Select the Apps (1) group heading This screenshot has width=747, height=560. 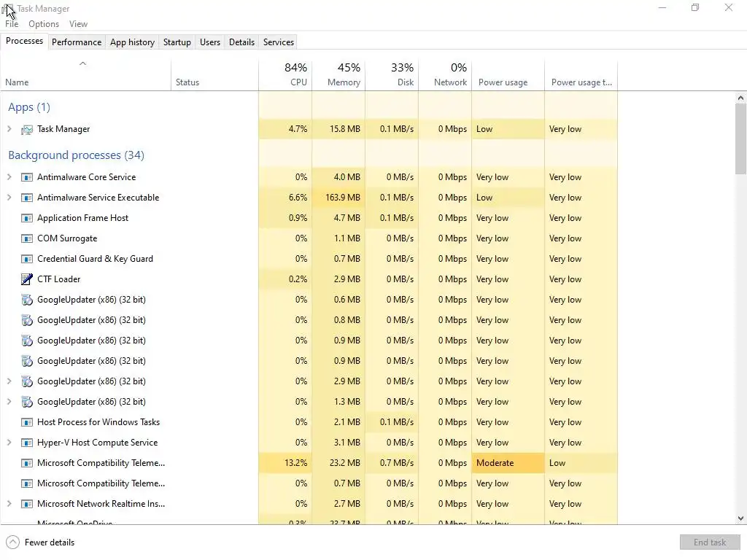29,107
